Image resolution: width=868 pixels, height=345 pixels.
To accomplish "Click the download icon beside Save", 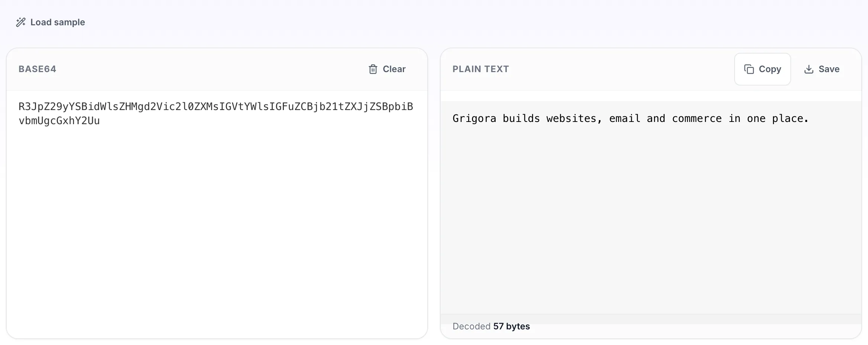I will (x=809, y=69).
